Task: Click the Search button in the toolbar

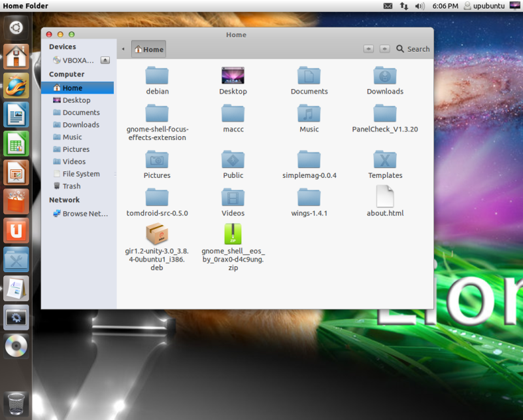Action: (x=413, y=49)
